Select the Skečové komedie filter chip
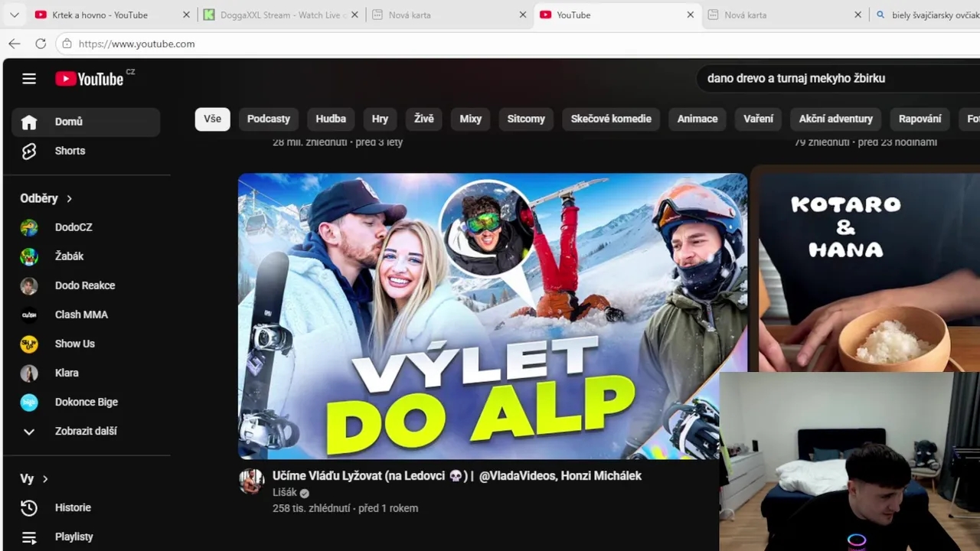The image size is (980, 551). (x=611, y=119)
